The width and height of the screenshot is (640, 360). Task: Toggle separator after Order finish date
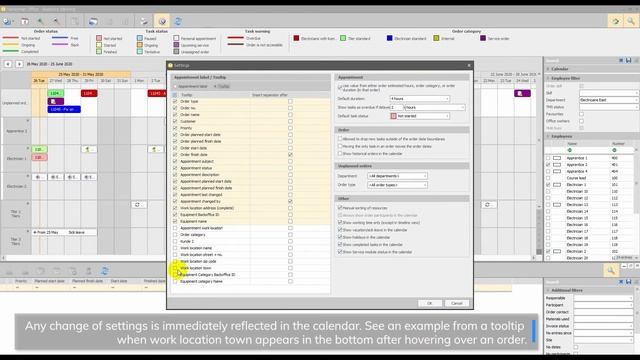(290, 155)
